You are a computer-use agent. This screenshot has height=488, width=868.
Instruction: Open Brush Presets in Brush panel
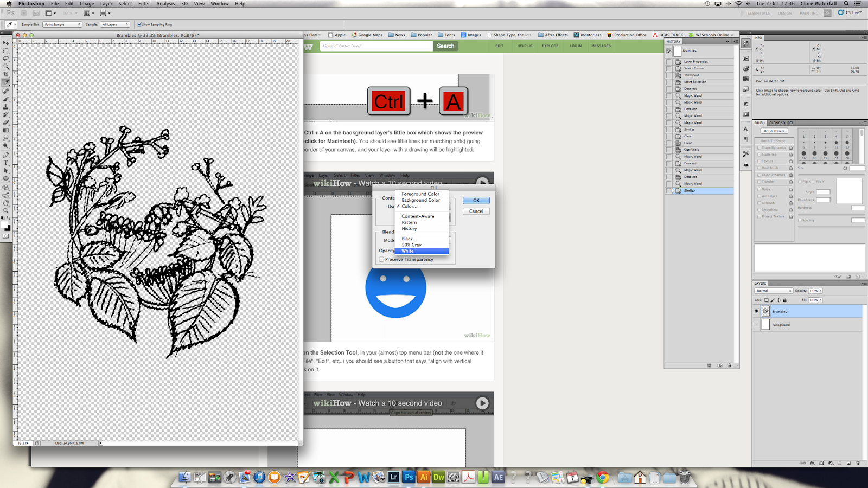(x=774, y=131)
